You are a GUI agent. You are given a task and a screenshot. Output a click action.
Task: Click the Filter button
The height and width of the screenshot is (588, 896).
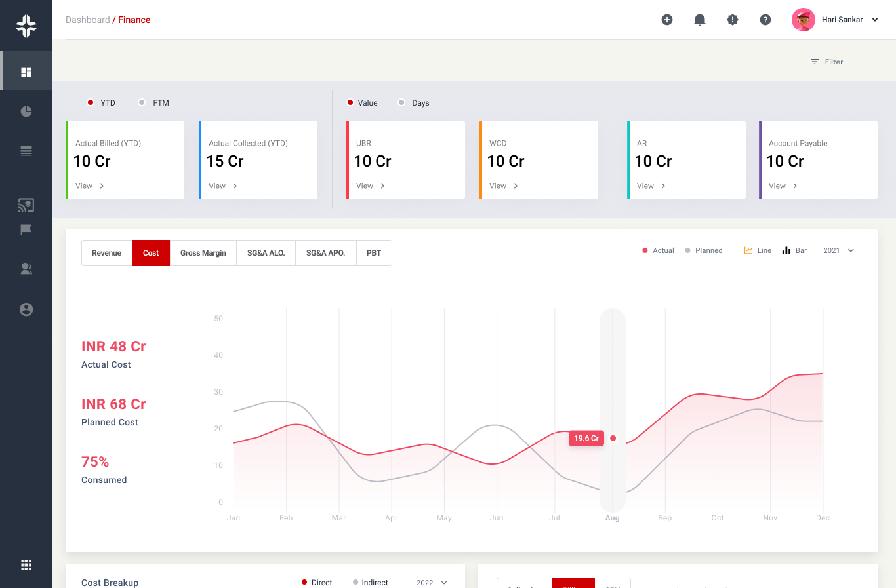826,62
